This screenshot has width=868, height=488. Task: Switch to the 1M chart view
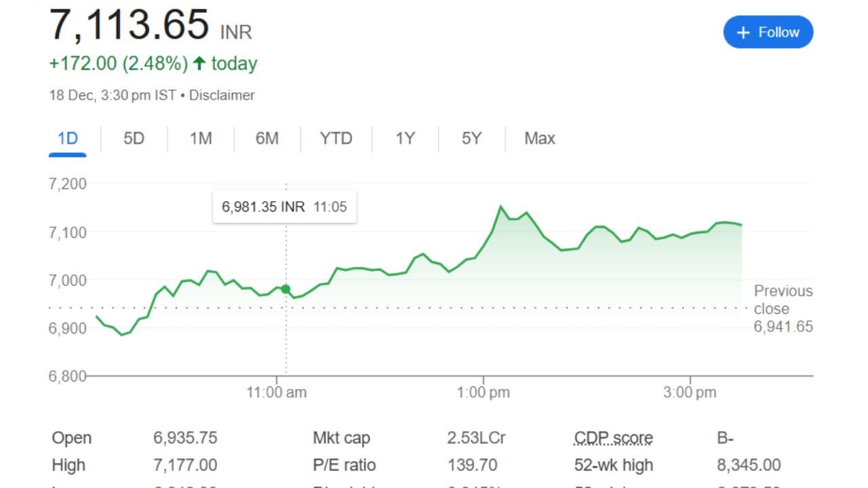[x=200, y=138]
